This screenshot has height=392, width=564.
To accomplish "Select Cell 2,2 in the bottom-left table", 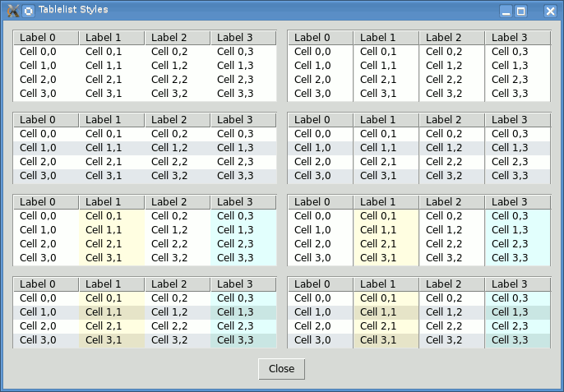I will click(169, 326).
